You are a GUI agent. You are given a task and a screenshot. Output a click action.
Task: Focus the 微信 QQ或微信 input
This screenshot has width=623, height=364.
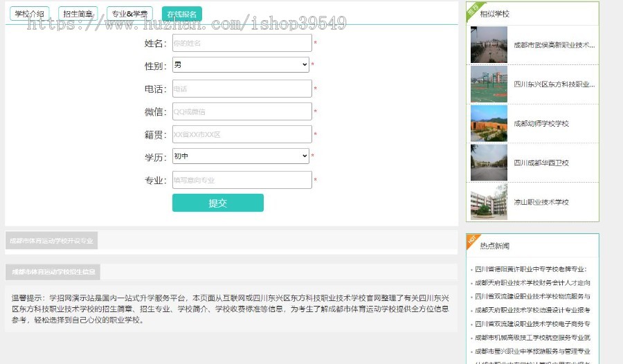click(x=242, y=111)
